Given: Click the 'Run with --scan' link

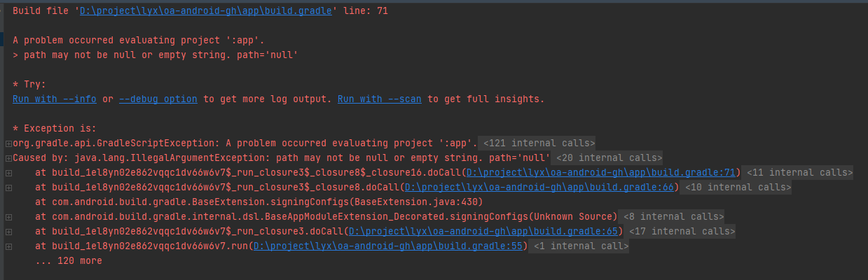Looking at the screenshot, I should tap(379, 99).
